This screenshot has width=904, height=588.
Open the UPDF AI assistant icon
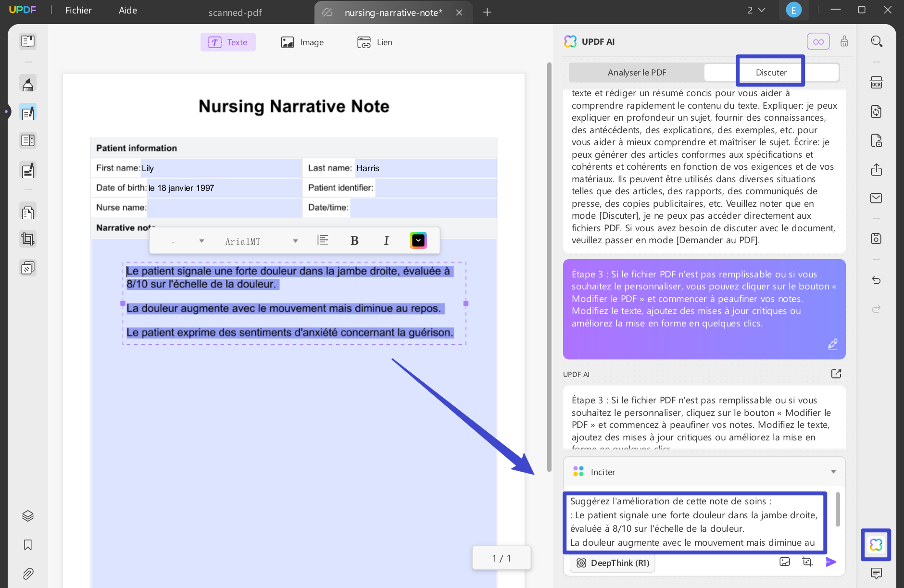click(x=876, y=545)
